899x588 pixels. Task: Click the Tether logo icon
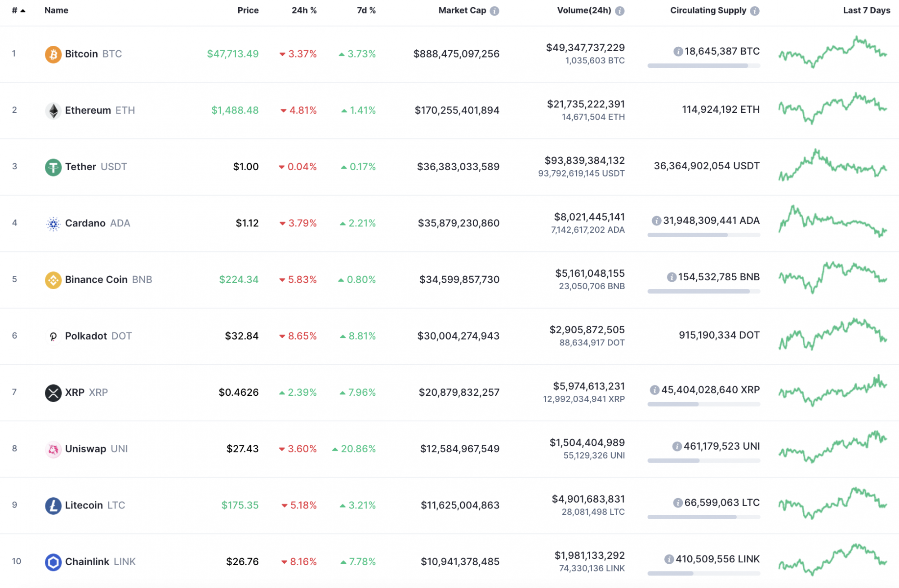pyautogui.click(x=53, y=167)
